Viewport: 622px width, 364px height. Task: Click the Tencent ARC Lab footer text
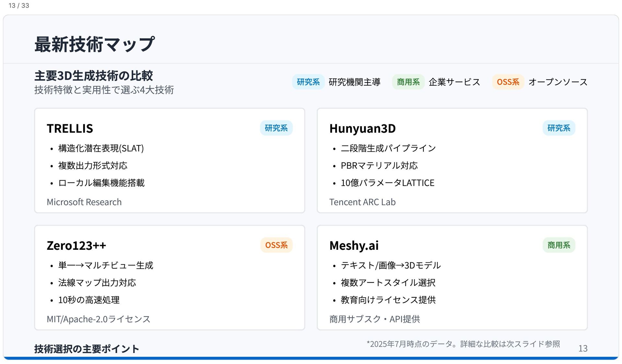[x=363, y=202]
